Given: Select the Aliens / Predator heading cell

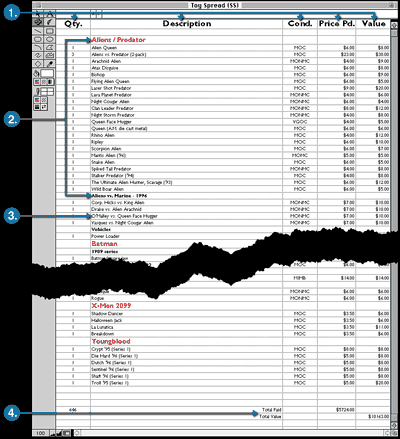Looking at the screenshot, I should pyautogui.click(x=187, y=40).
